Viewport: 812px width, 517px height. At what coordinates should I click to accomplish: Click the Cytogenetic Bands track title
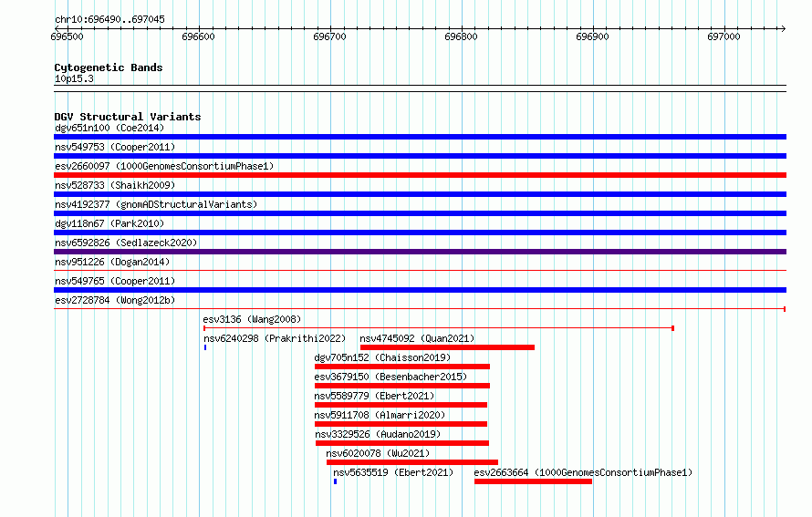109,67
